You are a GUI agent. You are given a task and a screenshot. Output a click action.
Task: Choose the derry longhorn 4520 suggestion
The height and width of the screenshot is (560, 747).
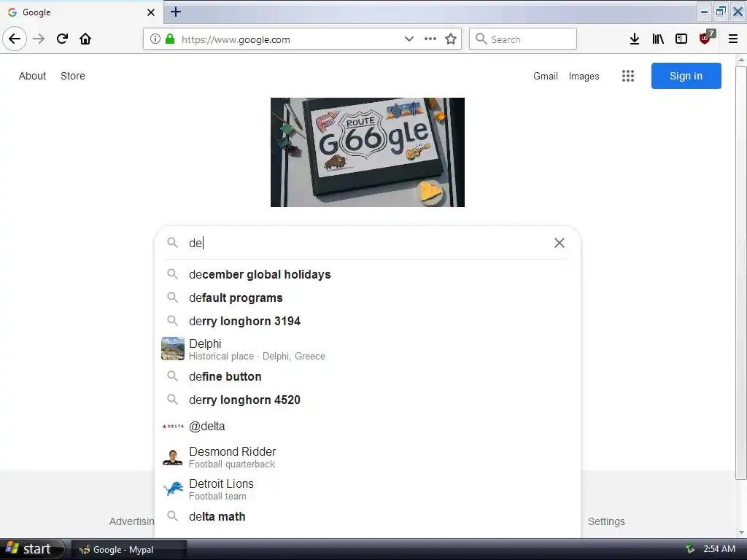point(368,400)
